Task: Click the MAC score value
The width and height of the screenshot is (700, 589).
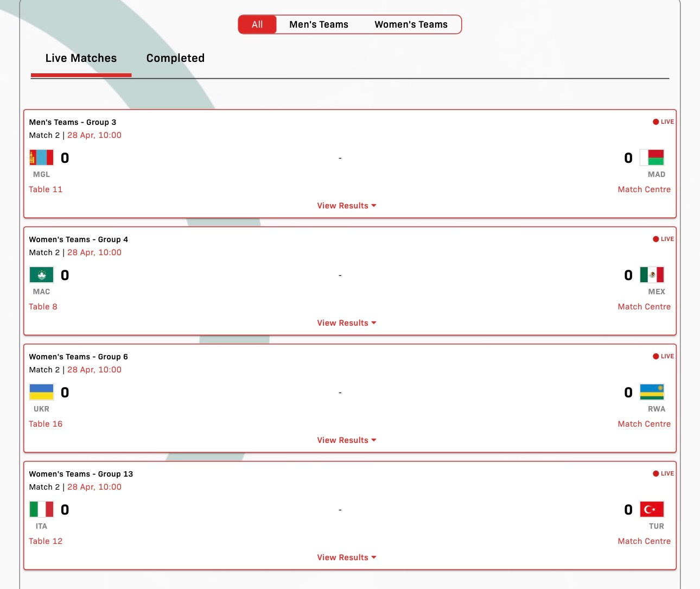Action: pyautogui.click(x=65, y=275)
